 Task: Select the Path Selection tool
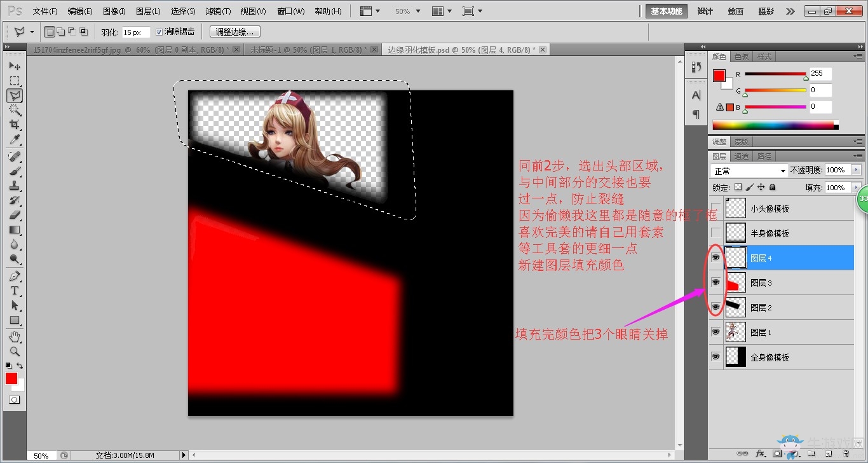(x=15, y=305)
